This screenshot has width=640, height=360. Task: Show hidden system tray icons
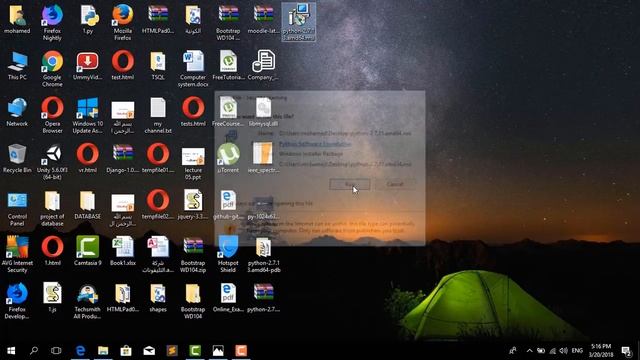pyautogui.click(x=529, y=351)
